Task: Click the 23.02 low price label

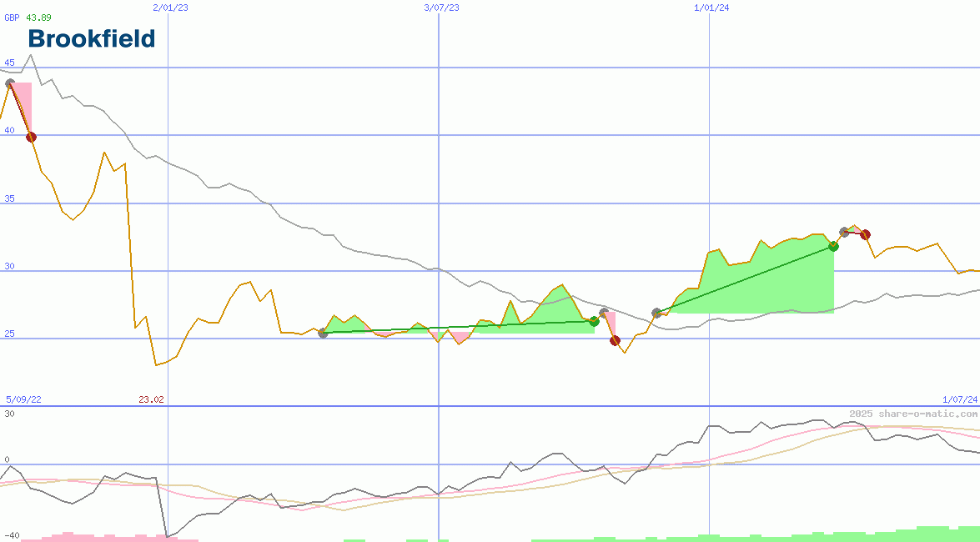Action: tap(151, 399)
